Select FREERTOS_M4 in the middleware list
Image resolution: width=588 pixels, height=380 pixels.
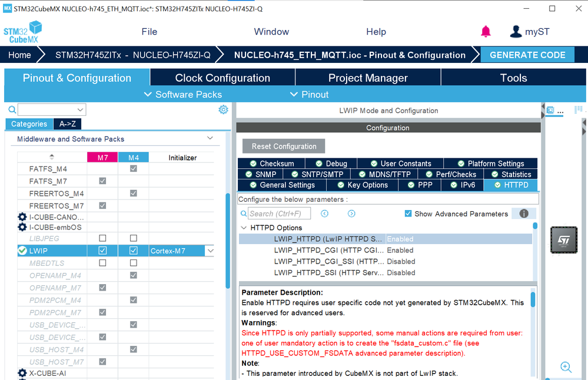(57, 194)
